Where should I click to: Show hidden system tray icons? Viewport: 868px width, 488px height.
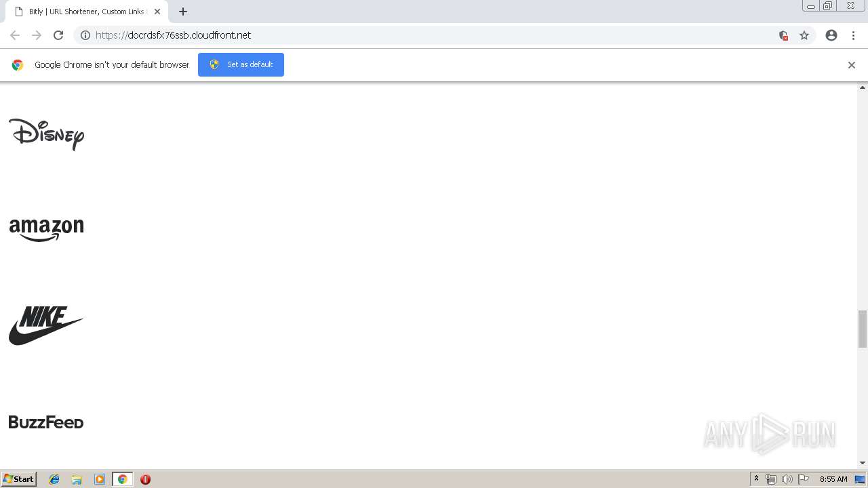[756, 479]
